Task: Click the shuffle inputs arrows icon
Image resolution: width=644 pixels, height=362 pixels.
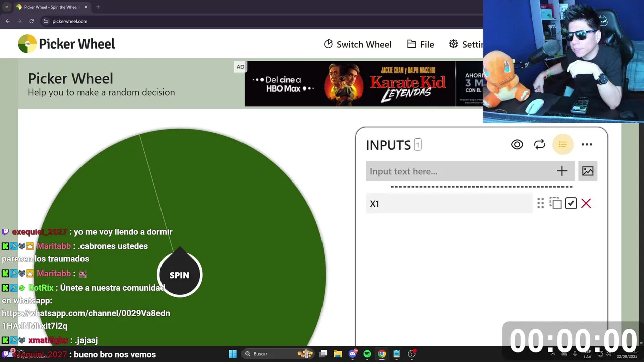Action: (540, 145)
